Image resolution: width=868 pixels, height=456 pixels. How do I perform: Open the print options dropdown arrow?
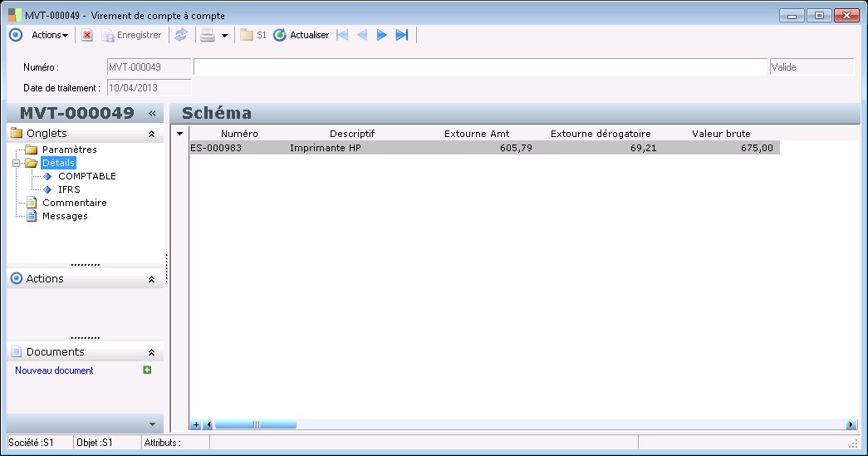(x=224, y=36)
